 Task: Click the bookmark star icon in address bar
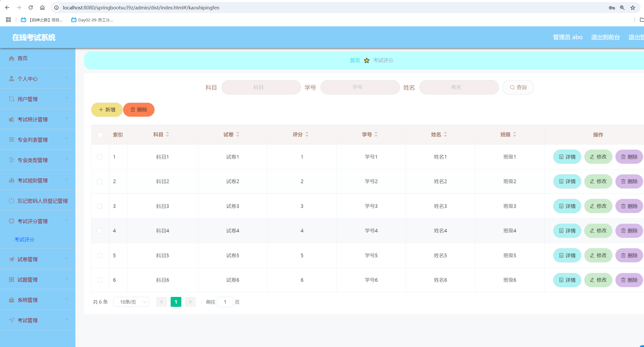coord(633,8)
